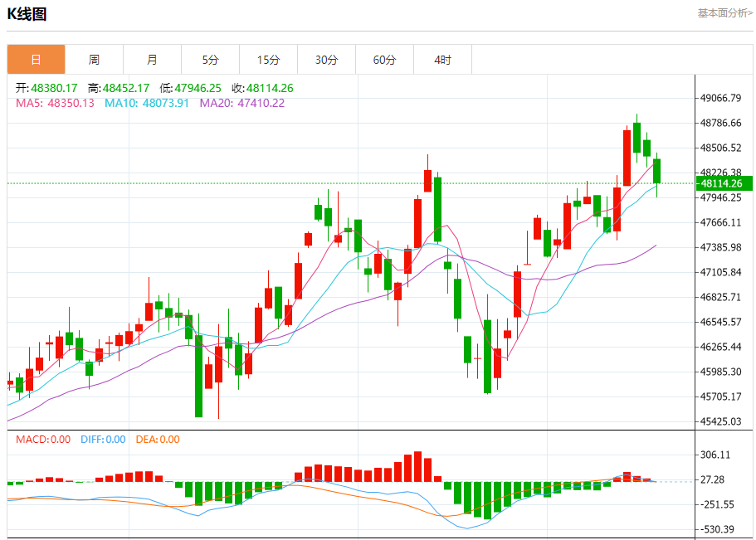Click the MA10 indicator label
This screenshot has height=540, width=756.
coord(147,103)
